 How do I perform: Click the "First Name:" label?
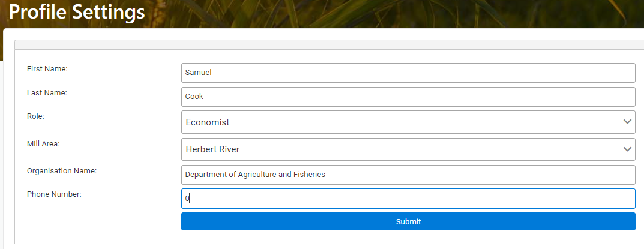click(47, 69)
